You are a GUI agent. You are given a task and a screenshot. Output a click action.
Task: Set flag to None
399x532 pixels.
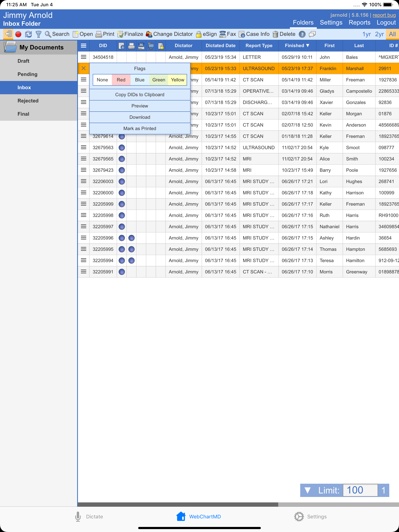102,80
